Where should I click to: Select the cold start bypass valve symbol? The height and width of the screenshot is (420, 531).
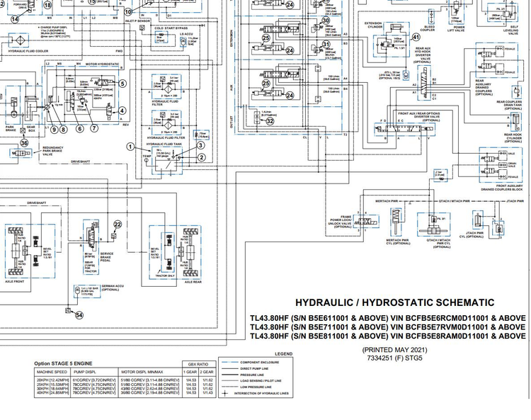[x=161, y=37]
